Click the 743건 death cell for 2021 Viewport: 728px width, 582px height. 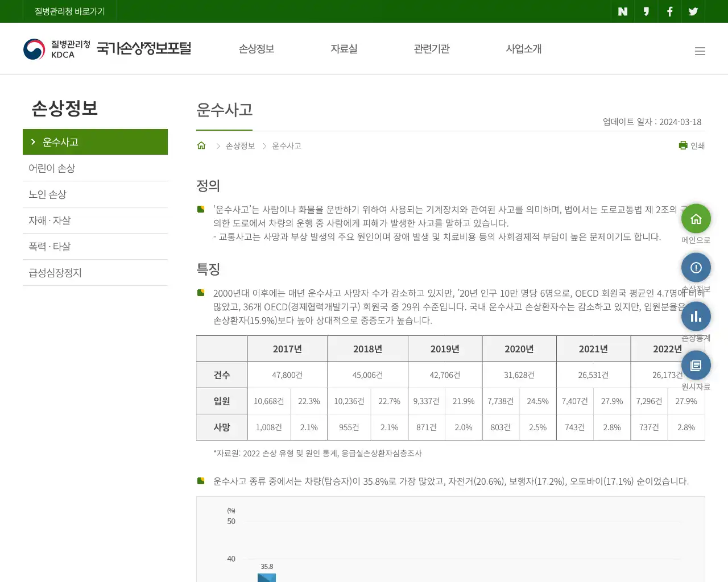tap(575, 427)
